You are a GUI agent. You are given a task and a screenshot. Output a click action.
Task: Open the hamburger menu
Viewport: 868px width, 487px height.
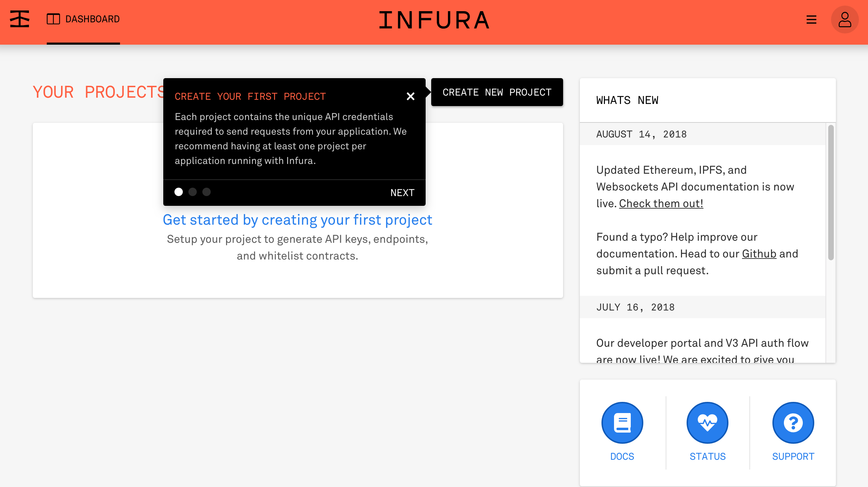tap(811, 20)
